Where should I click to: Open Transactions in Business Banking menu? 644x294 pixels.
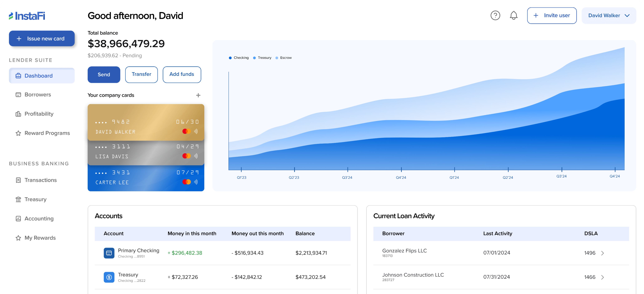pos(40,180)
